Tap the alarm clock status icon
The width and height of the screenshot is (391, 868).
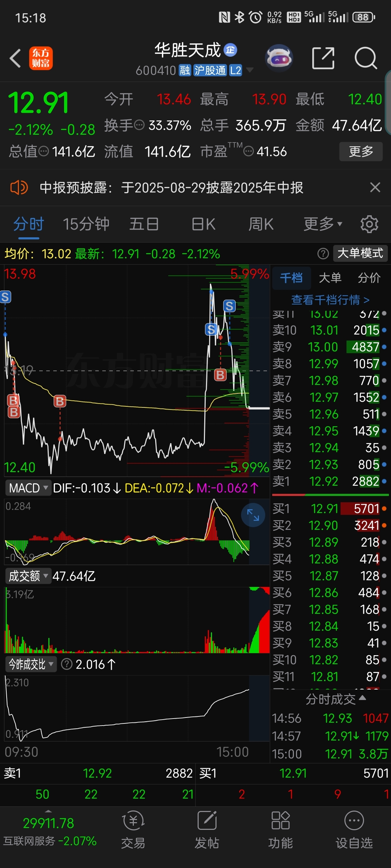[x=255, y=17]
